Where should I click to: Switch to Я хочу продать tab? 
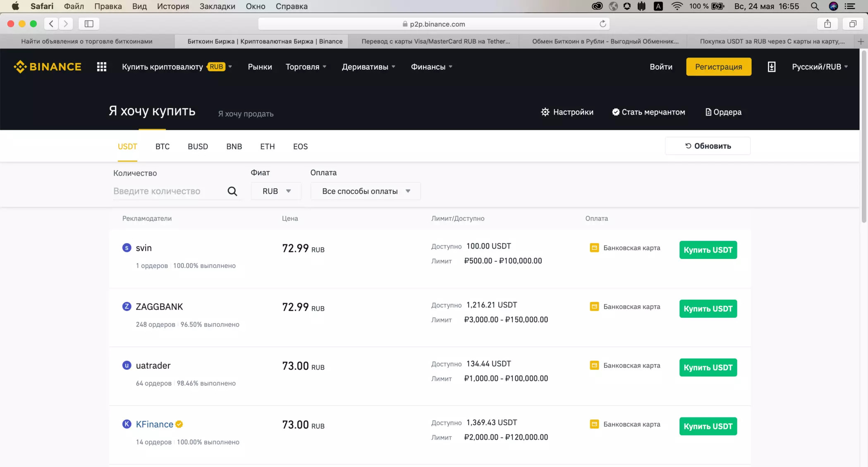pyautogui.click(x=246, y=114)
